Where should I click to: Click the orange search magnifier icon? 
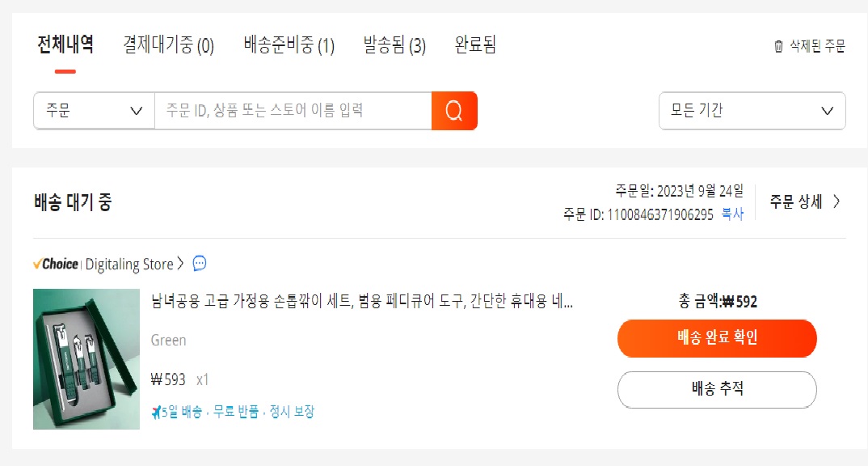coord(454,111)
